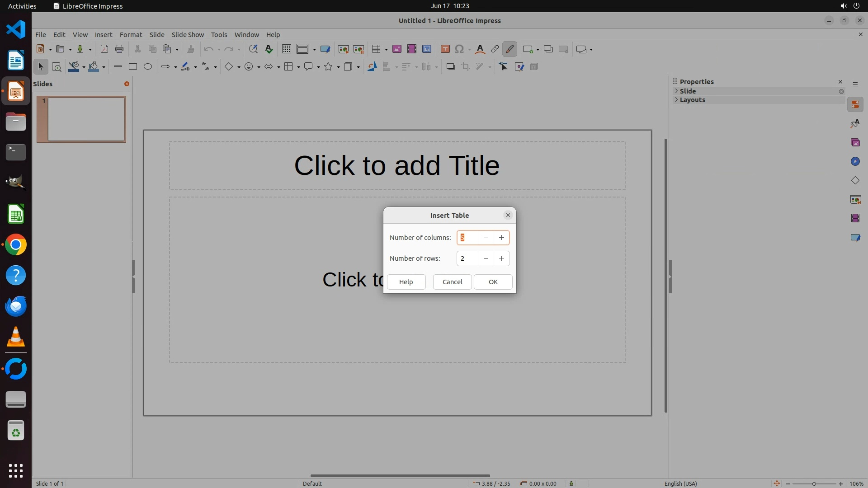Click the Number of rows input field
This screenshot has width=868, height=488.
tap(467, 258)
